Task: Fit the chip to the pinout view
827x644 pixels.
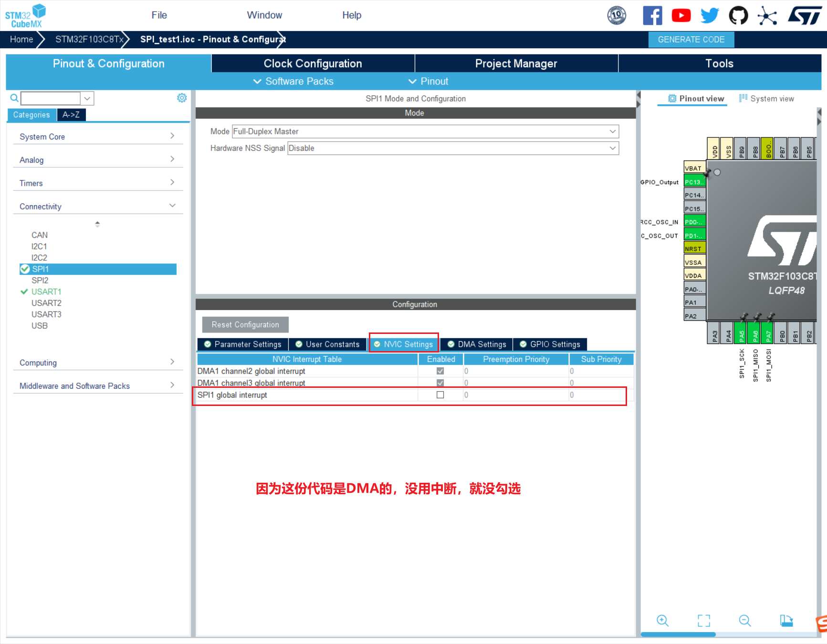Action: click(703, 620)
